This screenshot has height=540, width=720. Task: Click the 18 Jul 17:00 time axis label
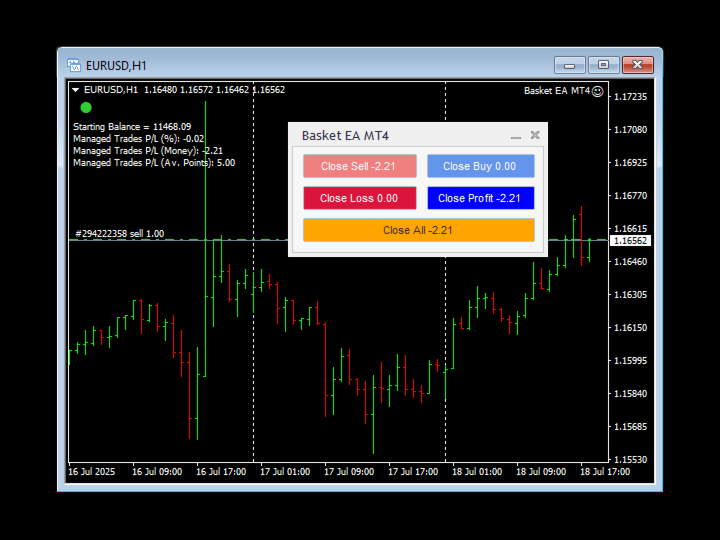(x=605, y=472)
